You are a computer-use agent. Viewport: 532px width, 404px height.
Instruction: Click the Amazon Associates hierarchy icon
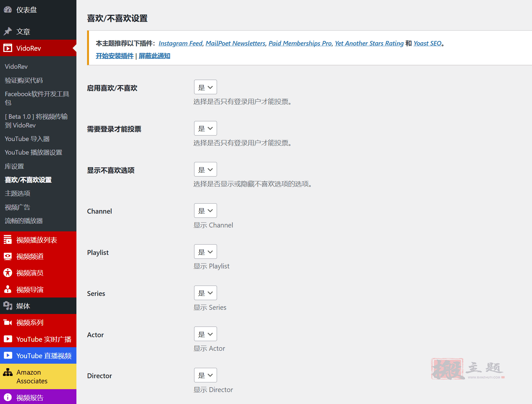8,372
